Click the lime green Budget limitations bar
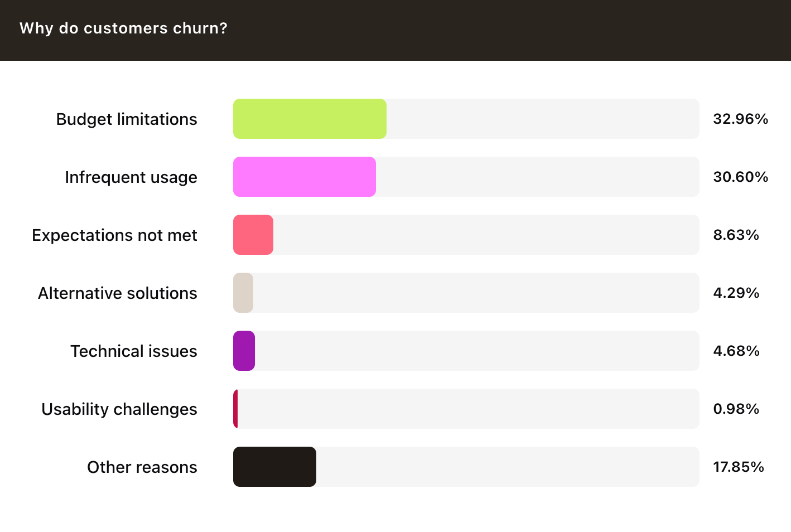Image resolution: width=791 pixels, height=532 pixels. tap(310, 119)
